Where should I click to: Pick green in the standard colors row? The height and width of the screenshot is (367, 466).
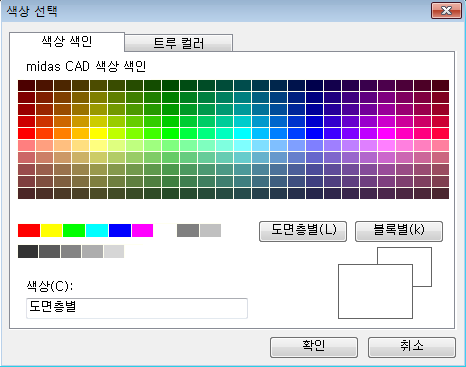(74, 230)
